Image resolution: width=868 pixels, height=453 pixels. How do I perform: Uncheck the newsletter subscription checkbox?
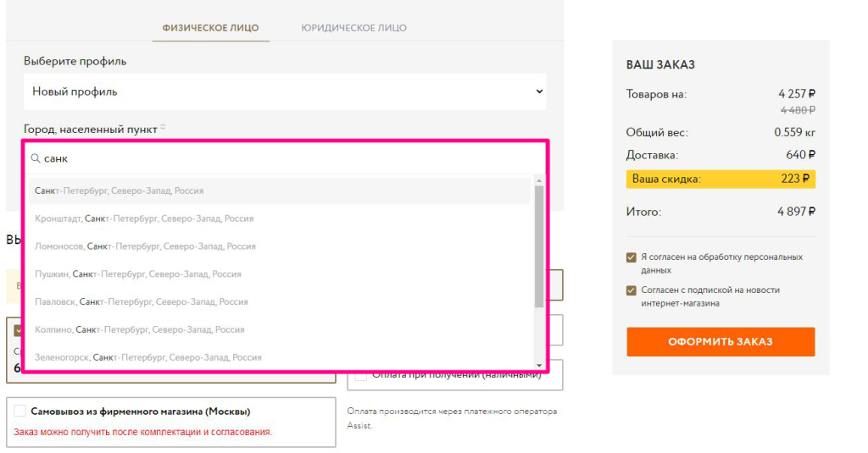[x=631, y=290]
